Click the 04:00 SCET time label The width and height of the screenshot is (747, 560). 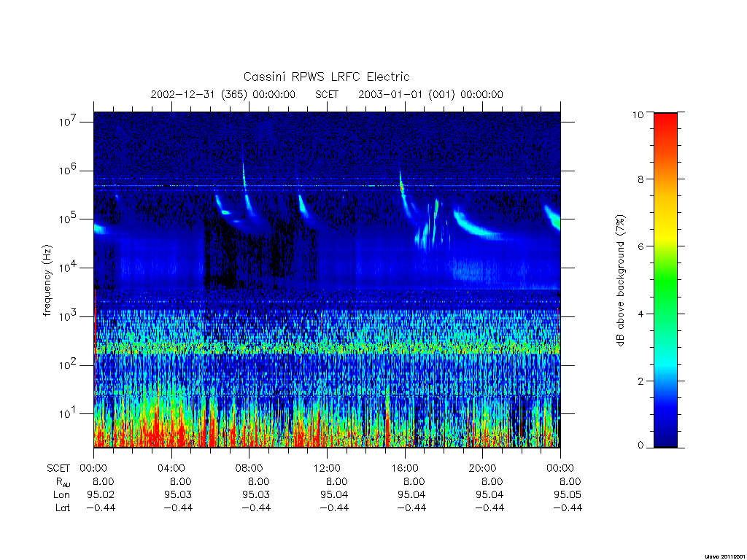click(x=171, y=468)
